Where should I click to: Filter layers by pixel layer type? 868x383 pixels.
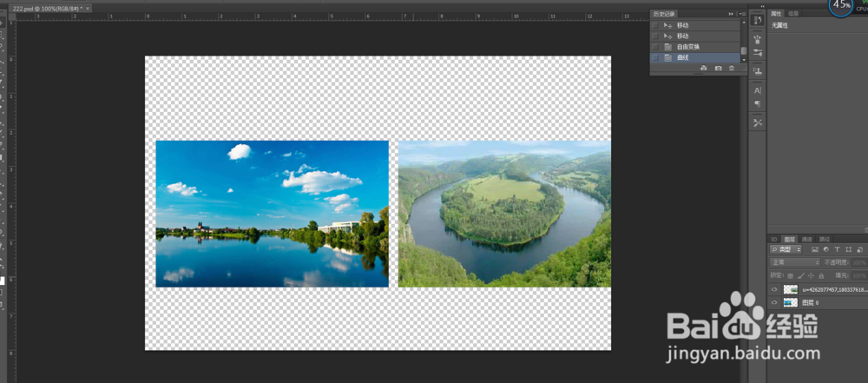click(814, 250)
